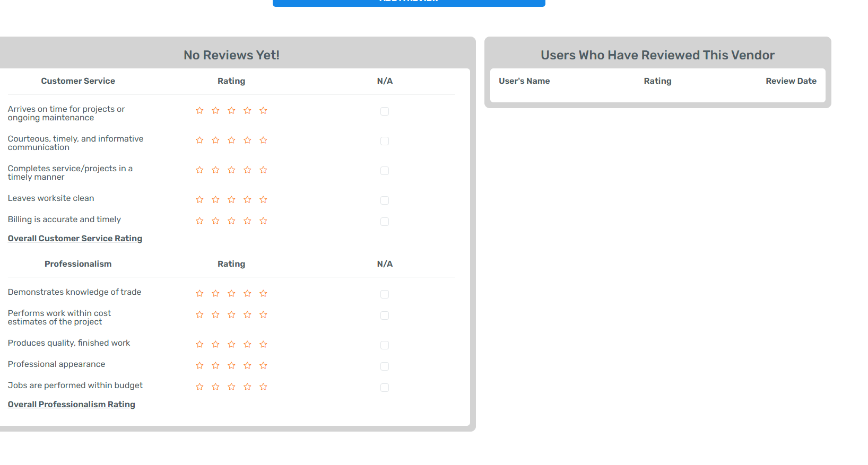Select third star for 'Produces quality, finished work'
This screenshot has width=868, height=465.
pyautogui.click(x=231, y=344)
